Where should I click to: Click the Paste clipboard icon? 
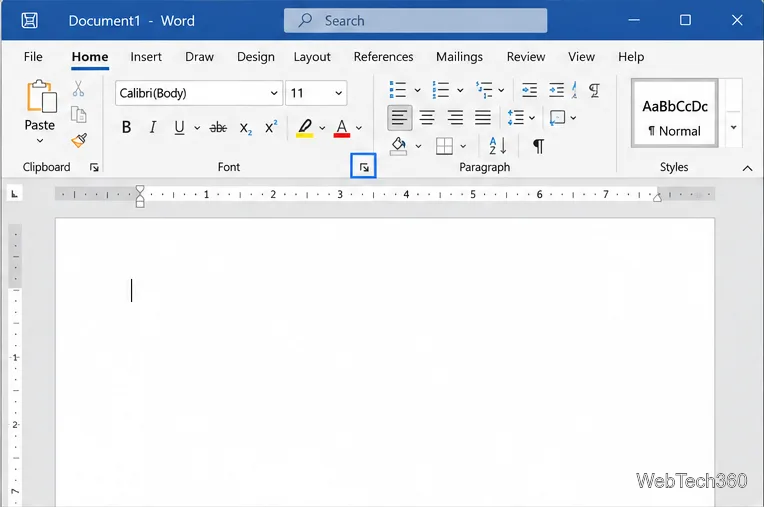click(x=41, y=96)
